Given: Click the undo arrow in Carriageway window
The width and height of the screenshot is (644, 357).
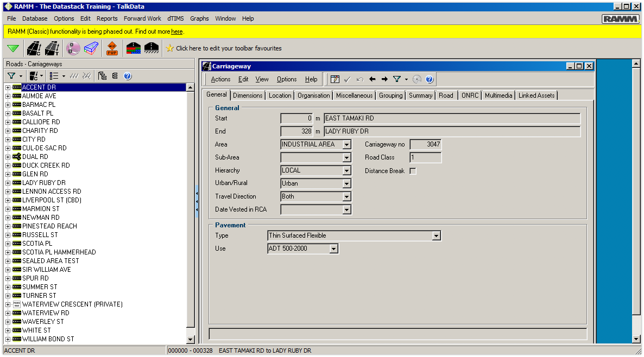Looking at the screenshot, I should (359, 79).
